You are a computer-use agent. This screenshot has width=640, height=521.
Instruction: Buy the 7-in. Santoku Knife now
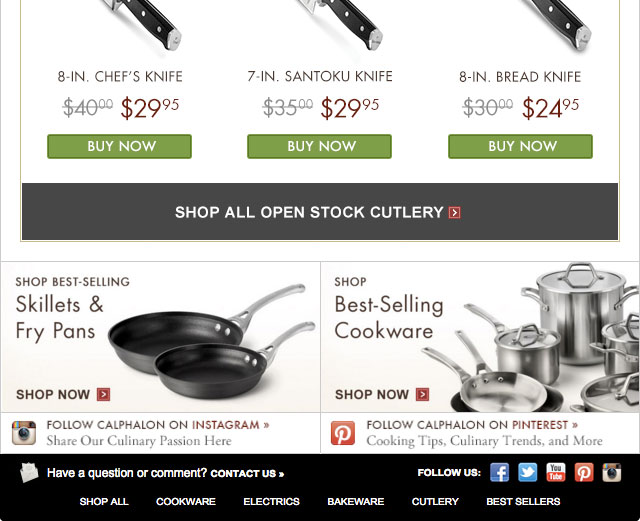tap(320, 146)
